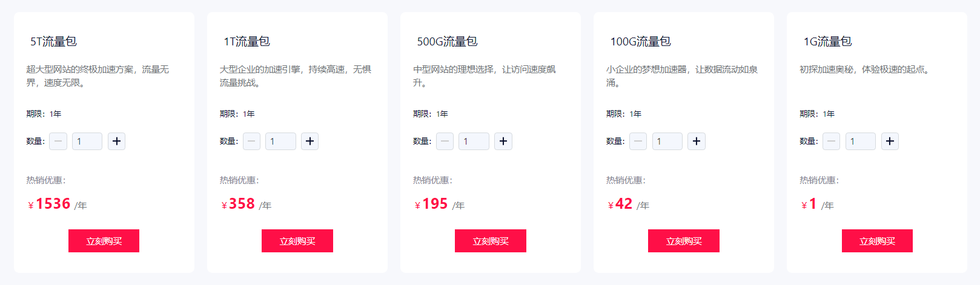
Task: Increase quantity for the 500G流量包
Action: (x=503, y=141)
